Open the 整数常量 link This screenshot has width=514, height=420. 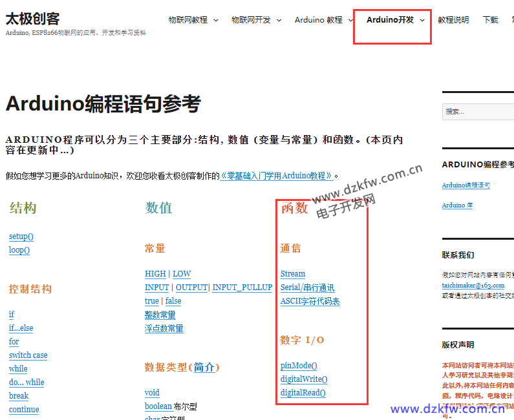tap(160, 315)
